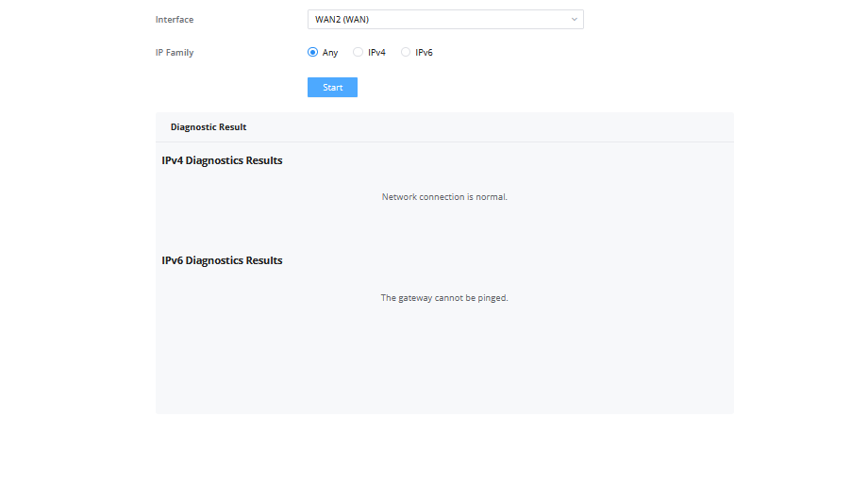Select the IPv6 radio button

(406, 52)
